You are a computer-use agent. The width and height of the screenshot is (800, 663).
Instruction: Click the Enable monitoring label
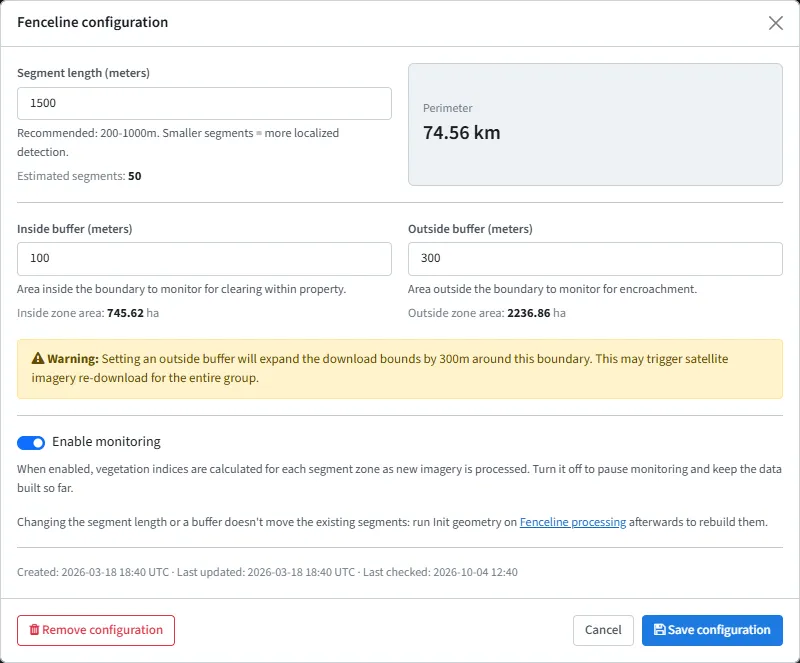click(x=106, y=441)
